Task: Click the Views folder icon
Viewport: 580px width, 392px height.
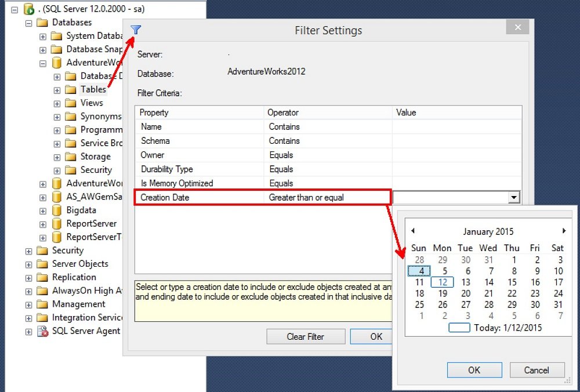Action: coord(70,103)
